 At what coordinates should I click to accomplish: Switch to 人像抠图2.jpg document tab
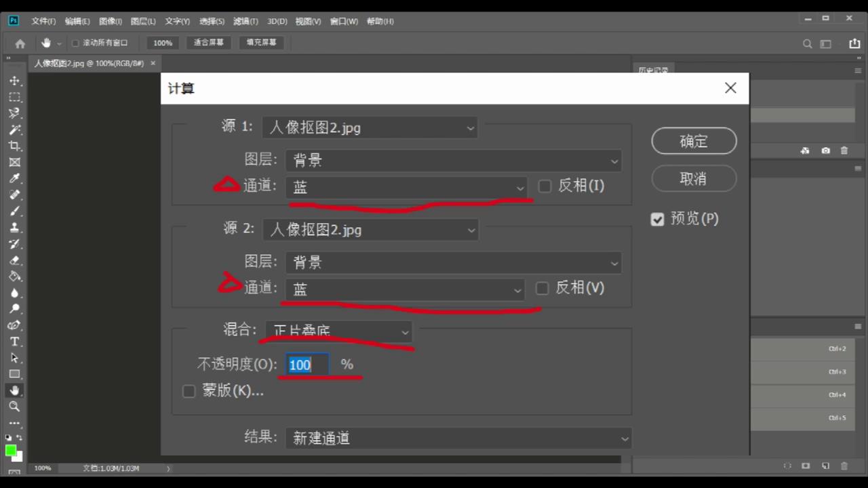click(x=90, y=63)
